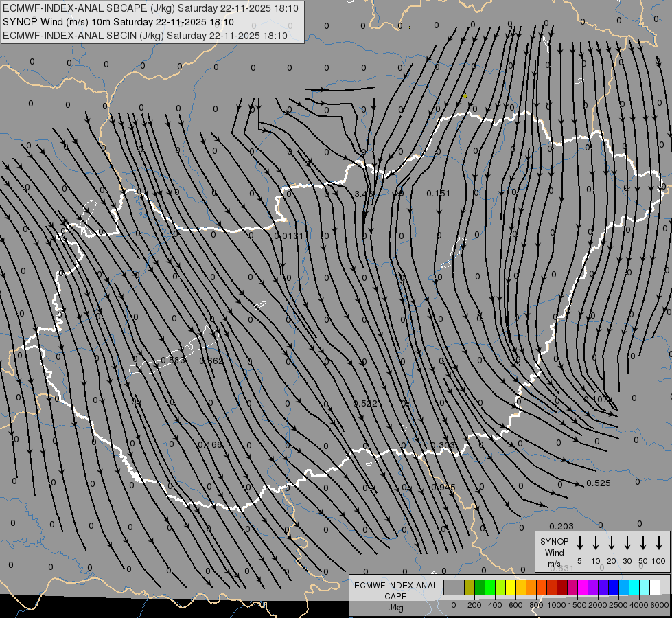Select the SBCAPE title line in header
Viewport: 672px width, 618px height.
click(x=150, y=8)
